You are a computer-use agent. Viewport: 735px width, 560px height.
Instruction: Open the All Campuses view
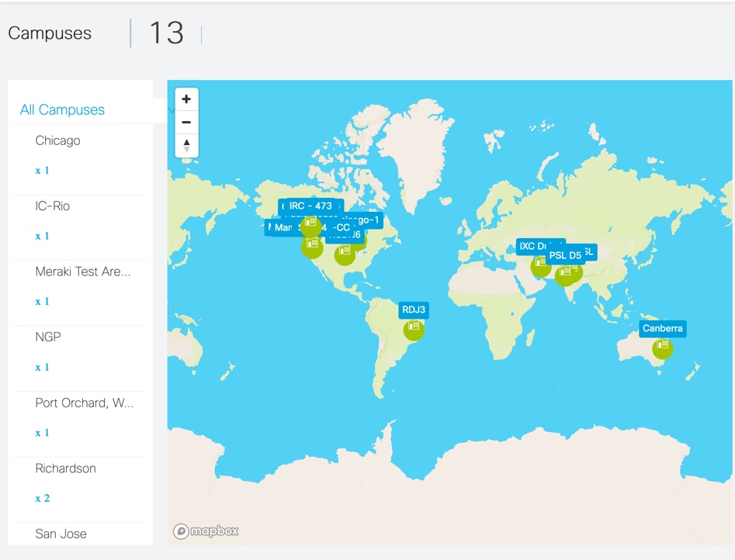[x=62, y=110]
